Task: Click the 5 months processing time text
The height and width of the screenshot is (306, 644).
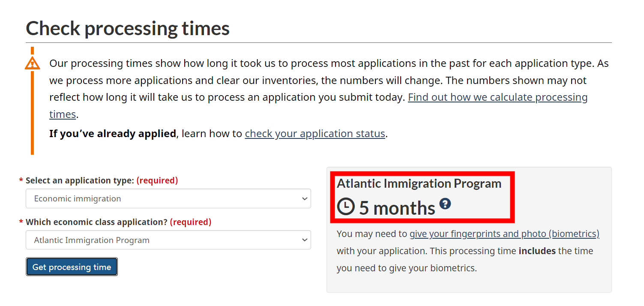Action: pos(397,208)
